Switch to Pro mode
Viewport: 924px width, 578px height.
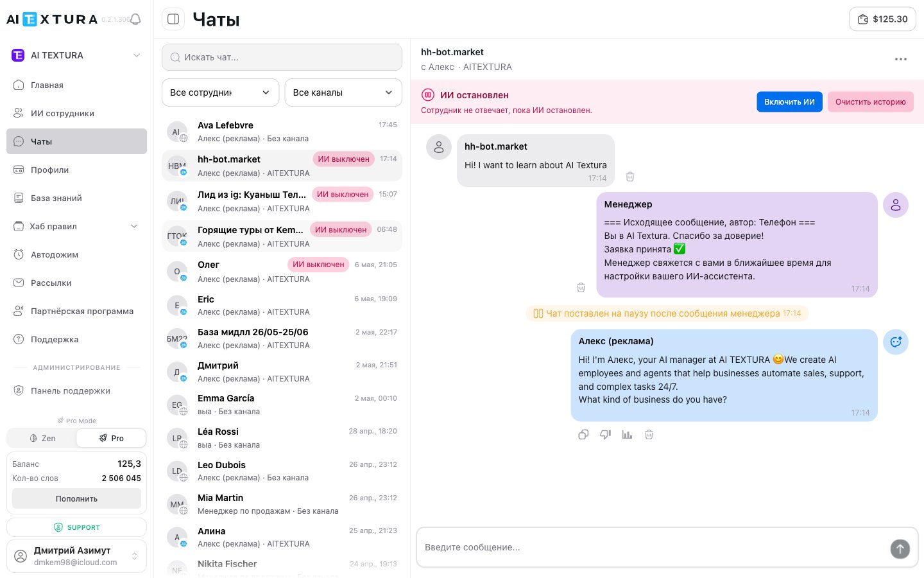pos(111,438)
